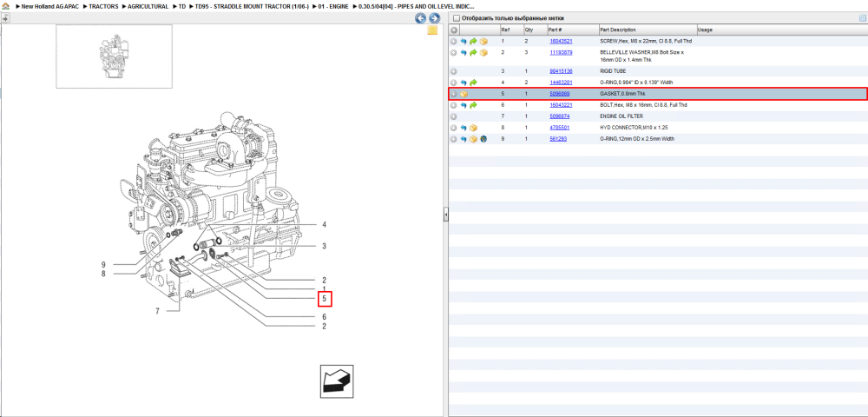The height and width of the screenshot is (417, 868).
Task: Click the 'Part Description' column header
Action: [618, 30]
